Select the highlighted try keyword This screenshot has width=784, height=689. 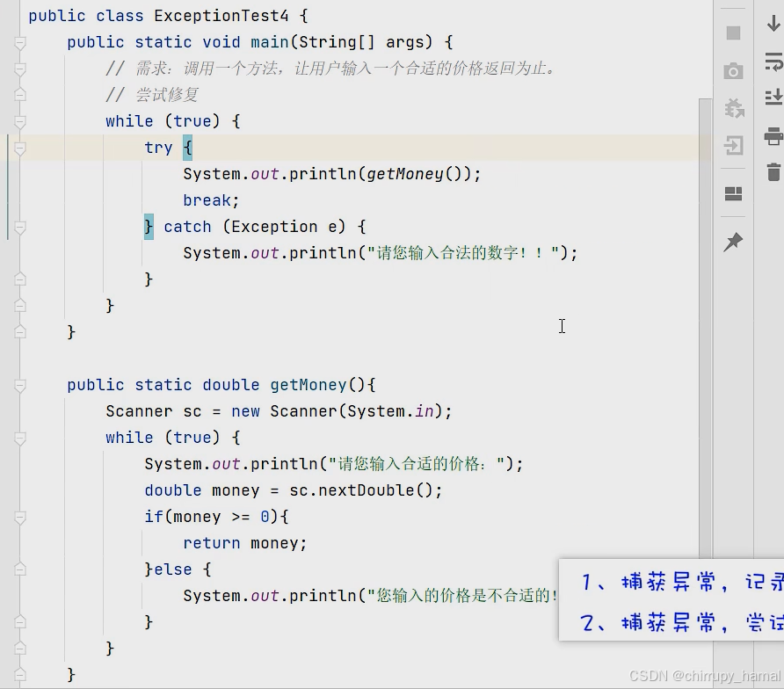(158, 147)
